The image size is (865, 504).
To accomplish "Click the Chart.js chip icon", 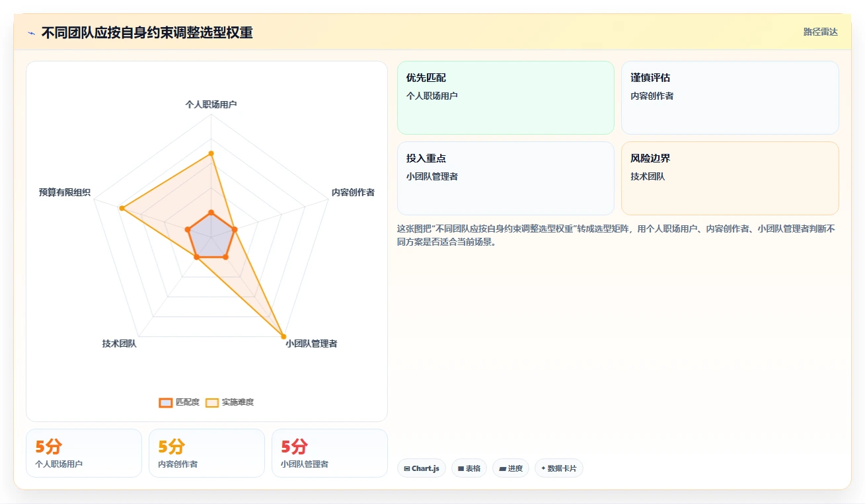I will click(407, 468).
